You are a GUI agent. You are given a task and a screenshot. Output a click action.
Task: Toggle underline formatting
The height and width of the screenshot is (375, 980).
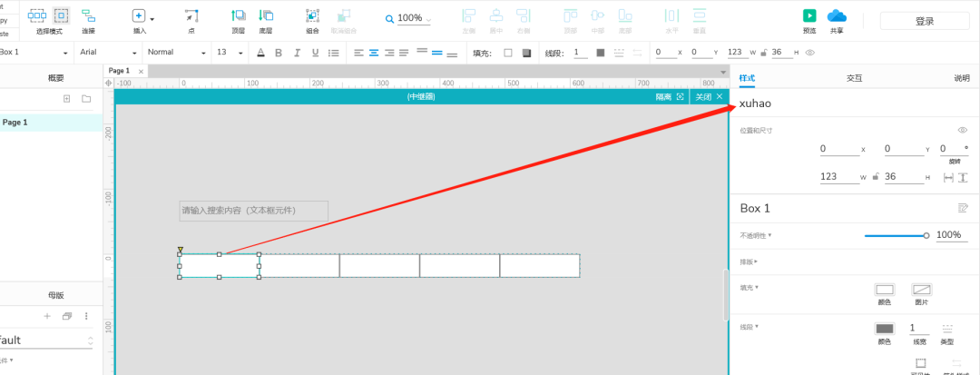tap(316, 54)
